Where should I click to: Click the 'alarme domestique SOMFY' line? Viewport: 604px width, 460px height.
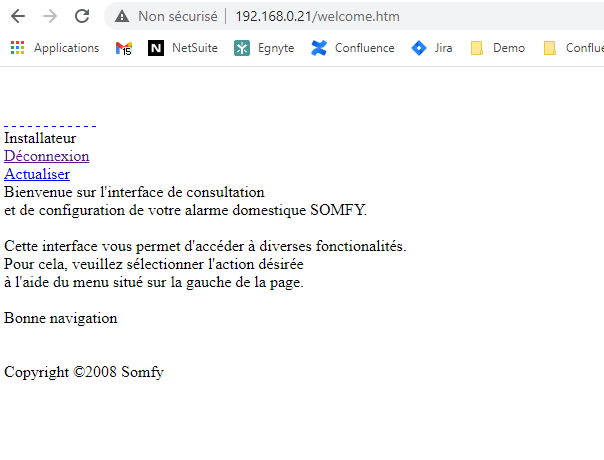[185, 210]
